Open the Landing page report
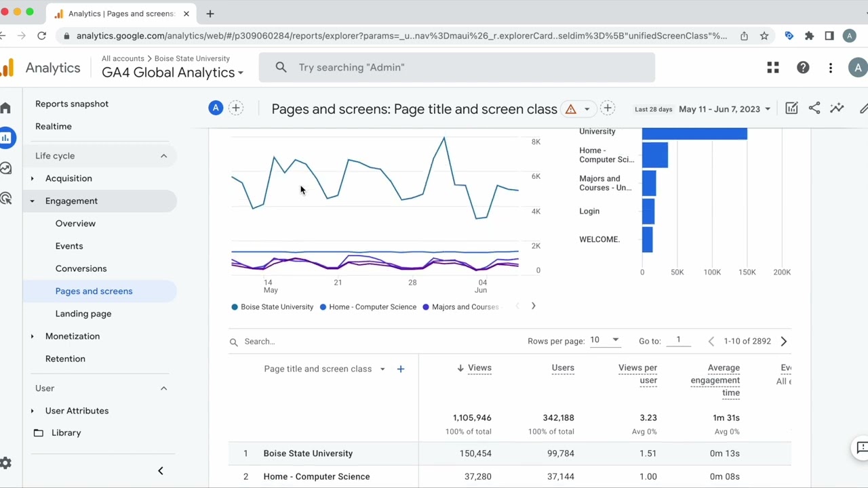The height and width of the screenshot is (488, 868). [x=83, y=314]
